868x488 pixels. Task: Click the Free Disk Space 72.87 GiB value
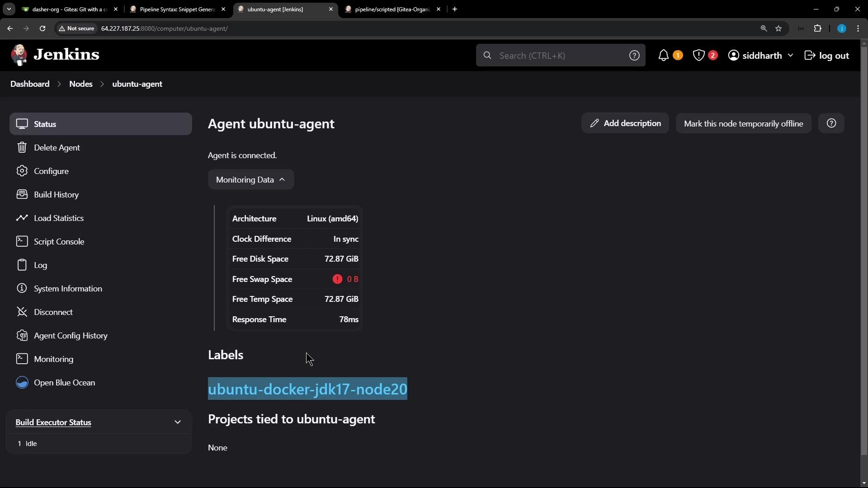[341, 259]
